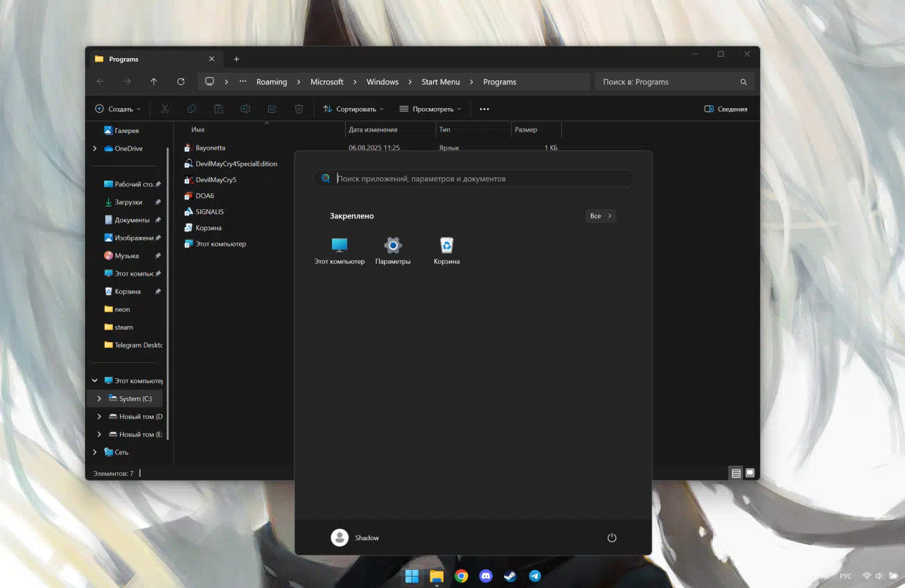The width and height of the screenshot is (905, 588).
Task: Open Загрузки in the navigation pane
Action: (128, 202)
